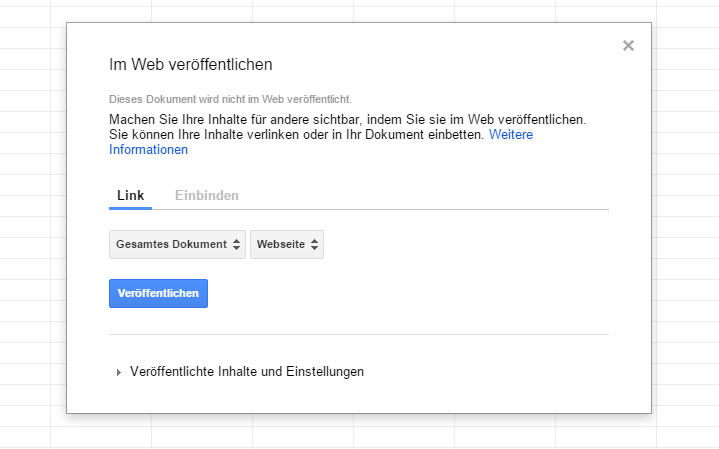
Task: Click the divider line under the Veröffentlichen button
Action: click(358, 334)
